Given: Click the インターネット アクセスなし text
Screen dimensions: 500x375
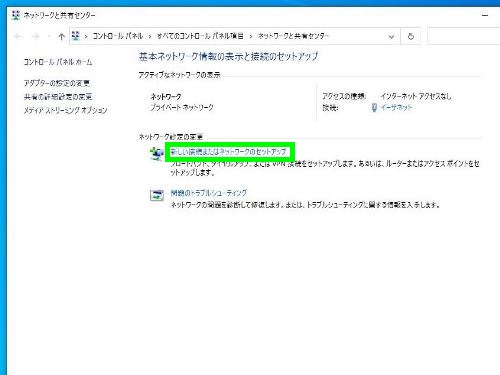Looking at the screenshot, I should click(416, 96).
